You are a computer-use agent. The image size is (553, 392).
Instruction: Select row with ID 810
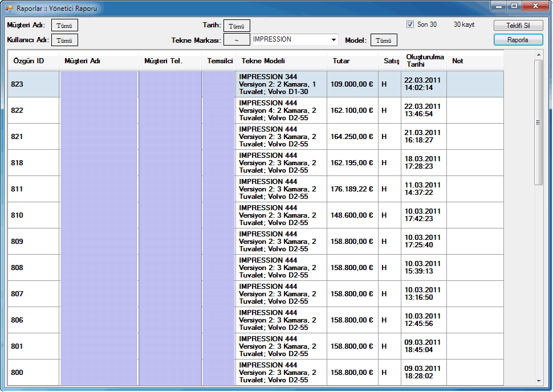point(256,215)
